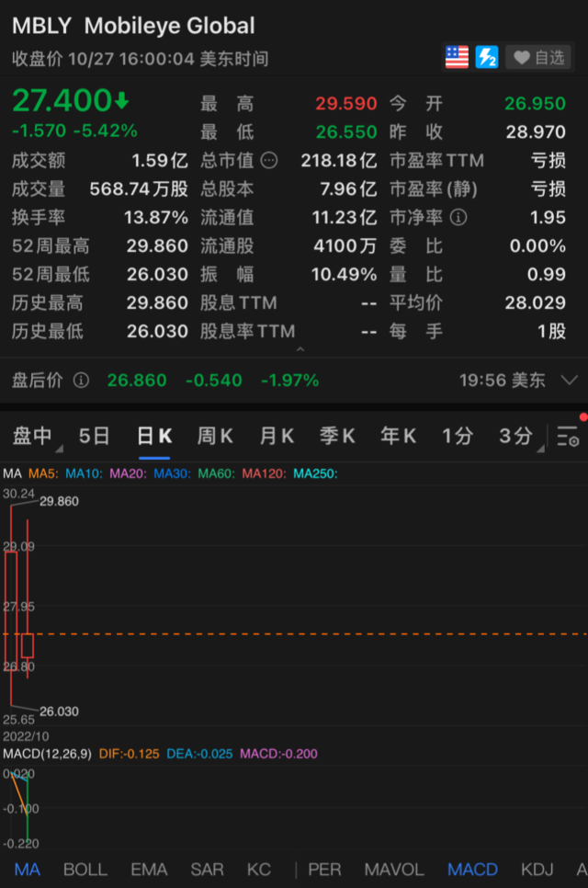The height and width of the screenshot is (888, 588).
Task: Expand the after-hours price row chevron
Action: click(570, 380)
